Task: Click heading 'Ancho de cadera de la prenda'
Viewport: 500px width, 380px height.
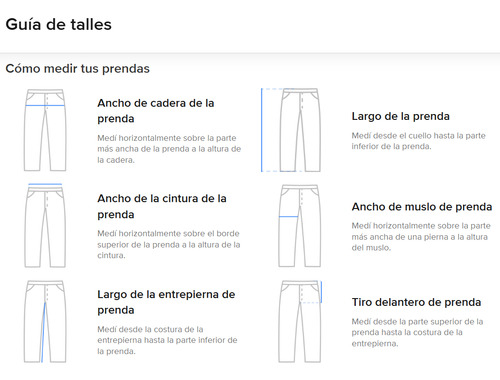Action: pos(156,111)
